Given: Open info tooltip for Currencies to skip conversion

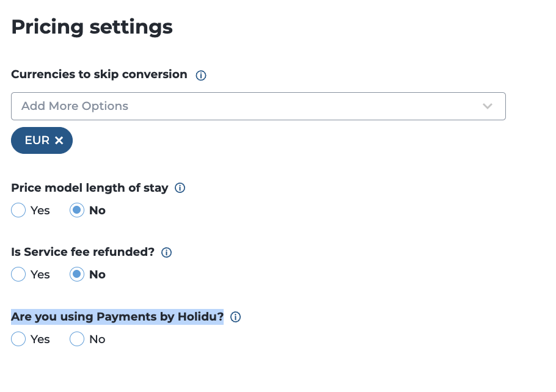Looking at the screenshot, I should [200, 76].
